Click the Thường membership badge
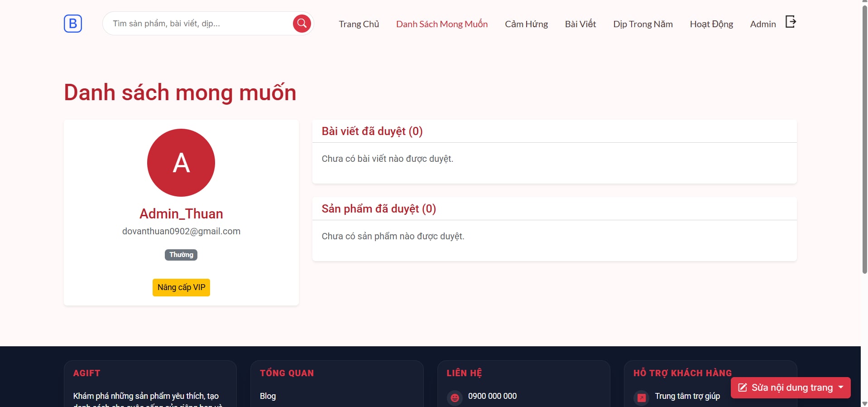Viewport: 868px width, 407px height. pos(181,255)
